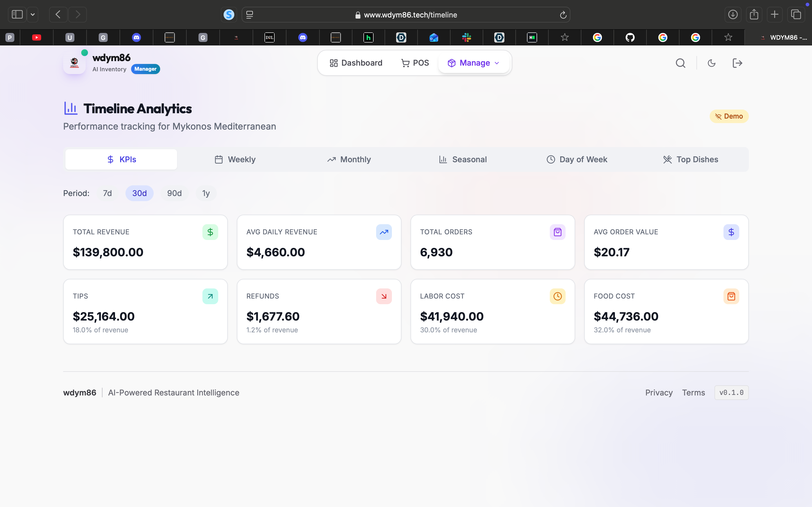Switch to the Weekly tab
Image resolution: width=812 pixels, height=507 pixels.
[x=235, y=160]
